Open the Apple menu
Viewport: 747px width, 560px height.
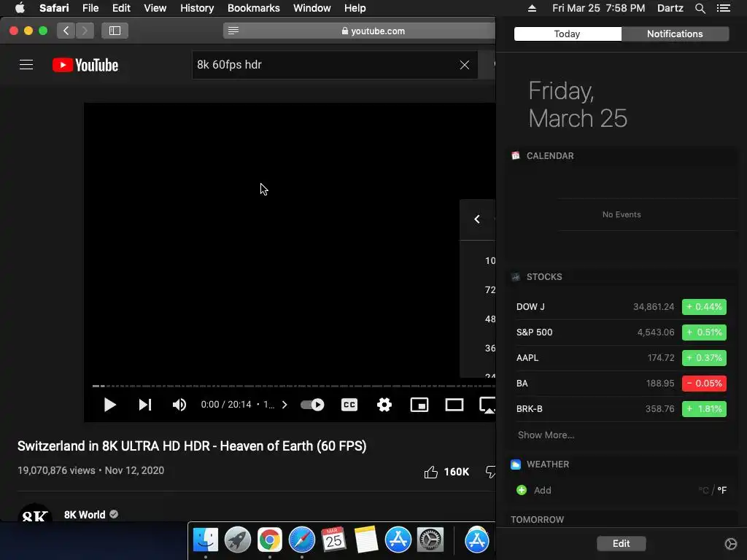point(20,8)
